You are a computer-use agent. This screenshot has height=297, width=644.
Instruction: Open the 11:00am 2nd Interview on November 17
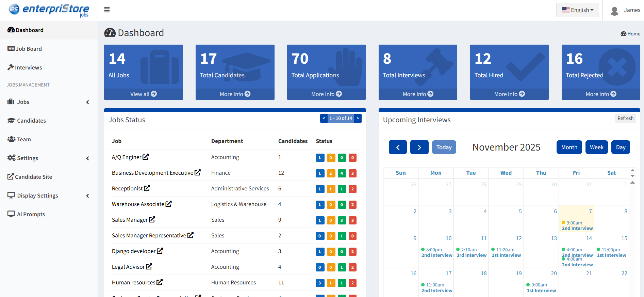coord(436,287)
